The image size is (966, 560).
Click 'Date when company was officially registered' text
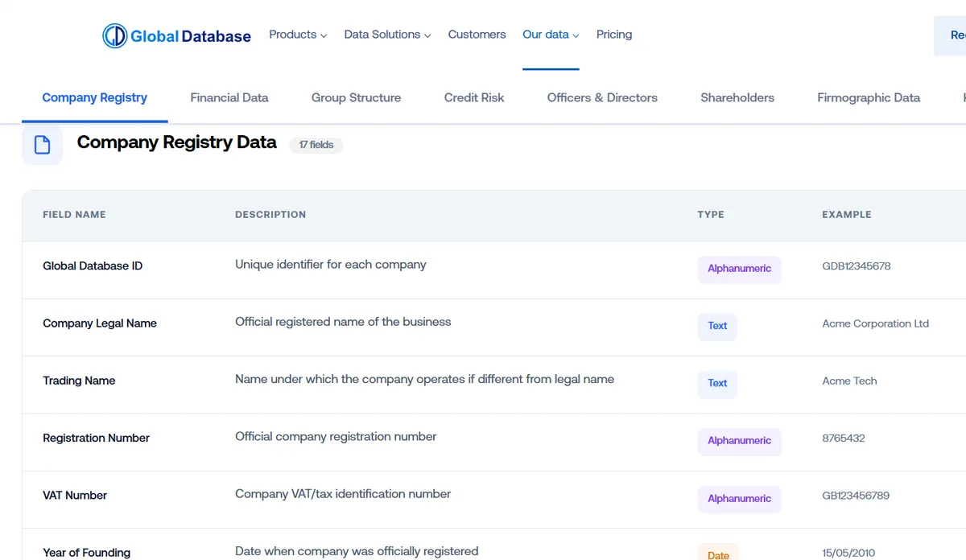coord(357,551)
